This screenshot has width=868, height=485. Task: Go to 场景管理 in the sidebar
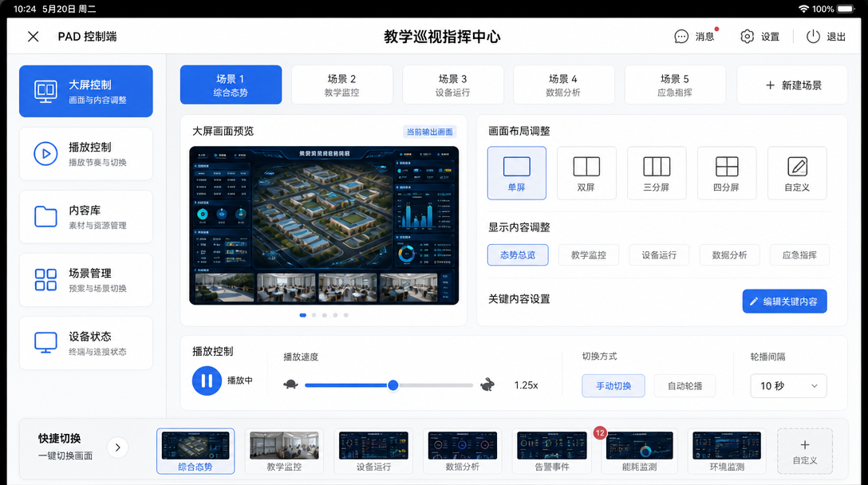(86, 280)
